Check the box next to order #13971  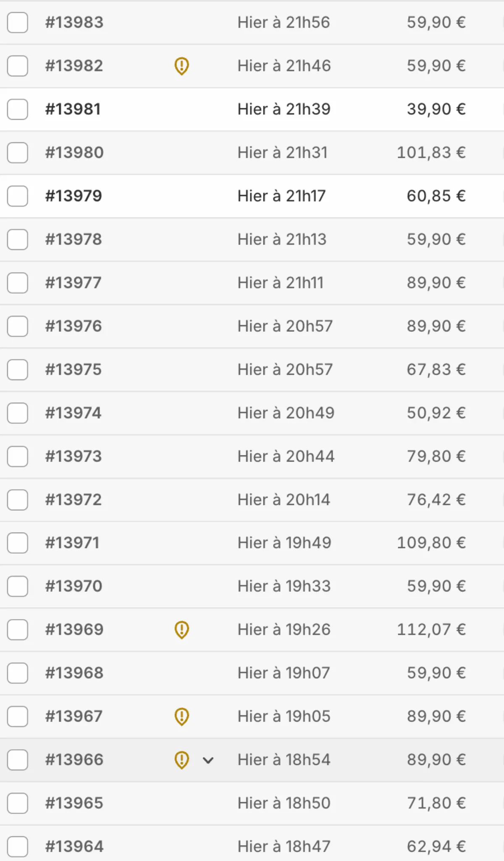18,543
